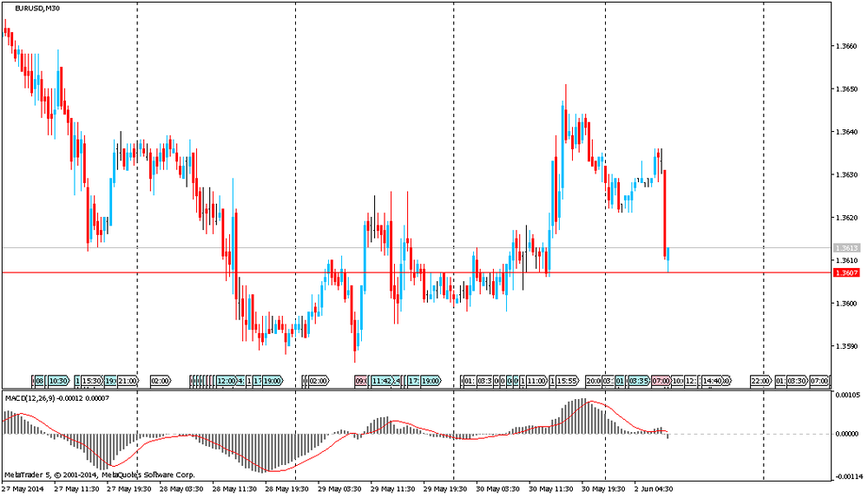Click the red 1.3607 price level label

(845, 273)
